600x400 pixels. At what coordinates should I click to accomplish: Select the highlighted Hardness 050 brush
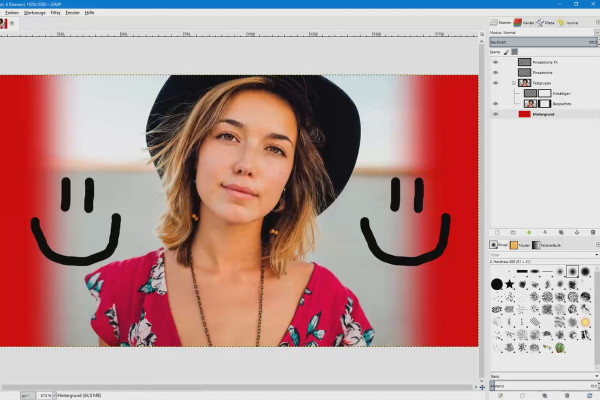pos(572,271)
